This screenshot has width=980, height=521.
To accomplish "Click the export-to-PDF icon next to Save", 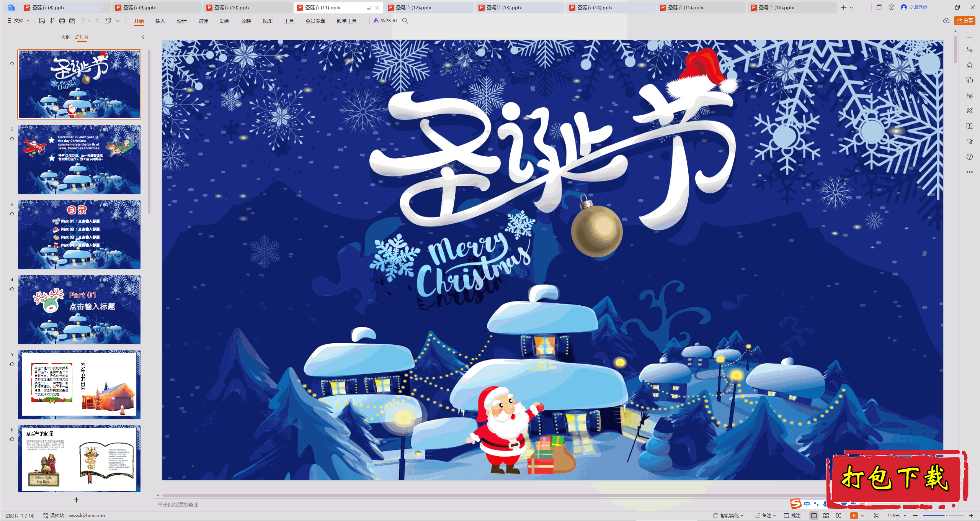I will (x=52, y=21).
